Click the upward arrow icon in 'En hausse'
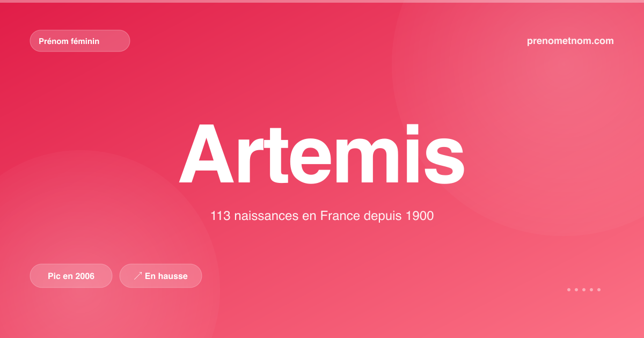Viewport: 644px width, 338px height. pyautogui.click(x=138, y=276)
